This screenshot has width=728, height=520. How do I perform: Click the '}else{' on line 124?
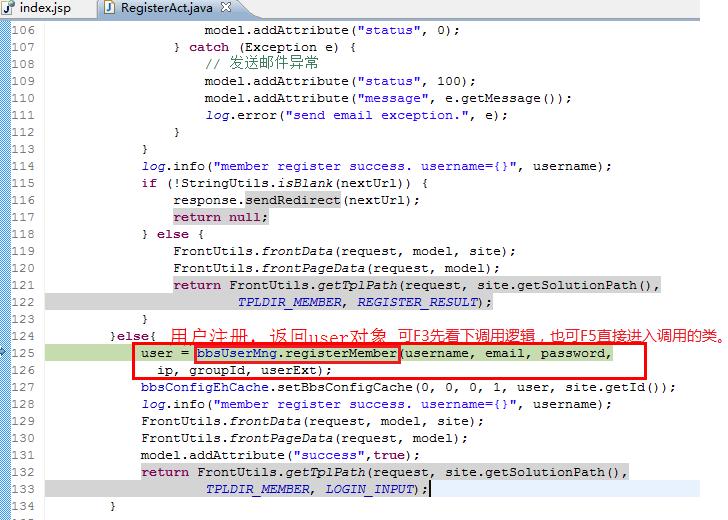[x=133, y=336]
